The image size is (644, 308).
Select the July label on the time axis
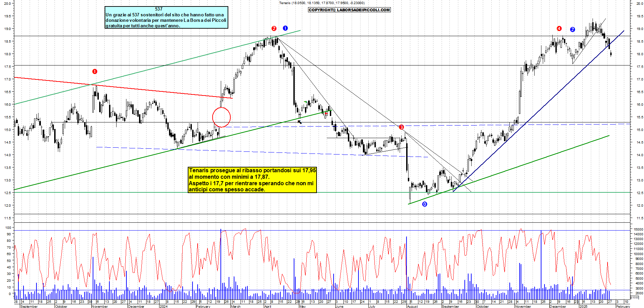(372, 306)
